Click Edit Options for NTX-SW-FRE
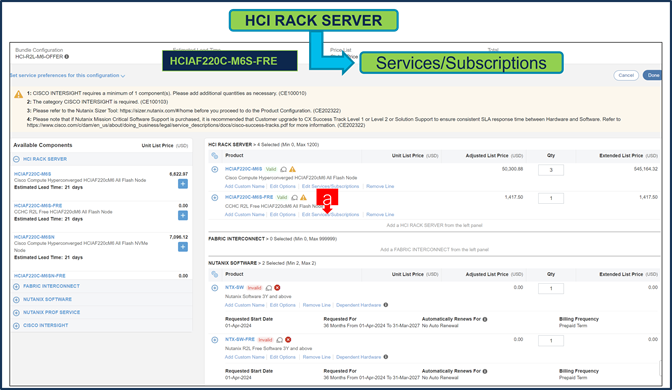The image size is (672, 390). [282, 357]
